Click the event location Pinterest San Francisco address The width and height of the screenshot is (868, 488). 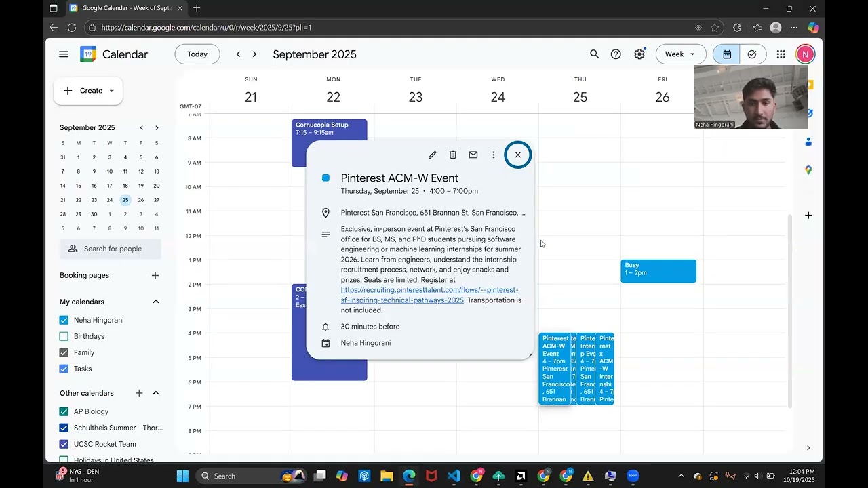(x=433, y=213)
